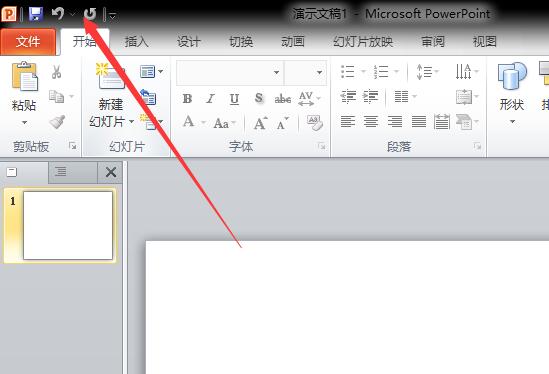This screenshot has width=549, height=374.
Task: Close the slide thumbnail pane
Action: click(111, 172)
